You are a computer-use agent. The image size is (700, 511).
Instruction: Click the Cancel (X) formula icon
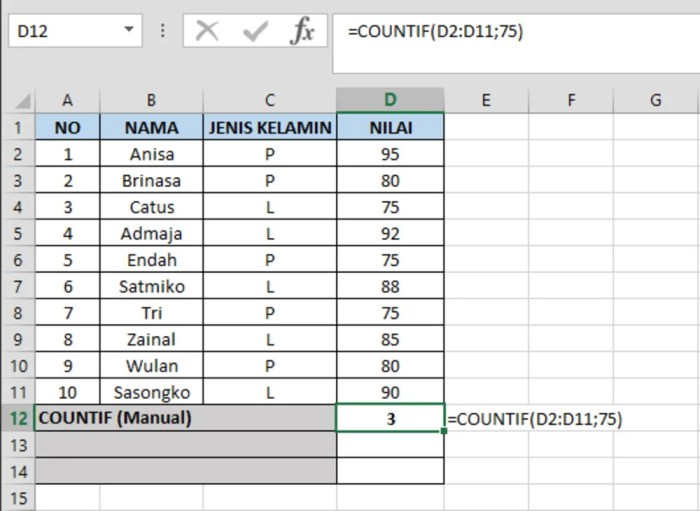pyautogui.click(x=207, y=31)
